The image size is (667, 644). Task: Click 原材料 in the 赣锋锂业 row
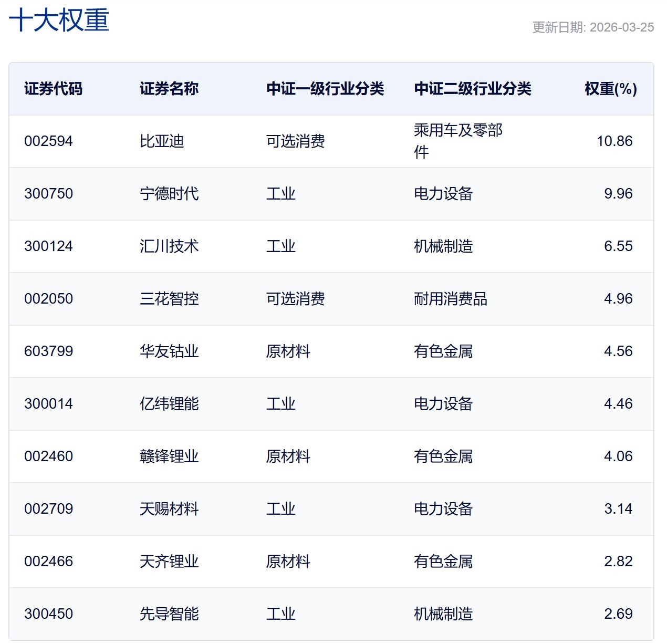coord(288,456)
